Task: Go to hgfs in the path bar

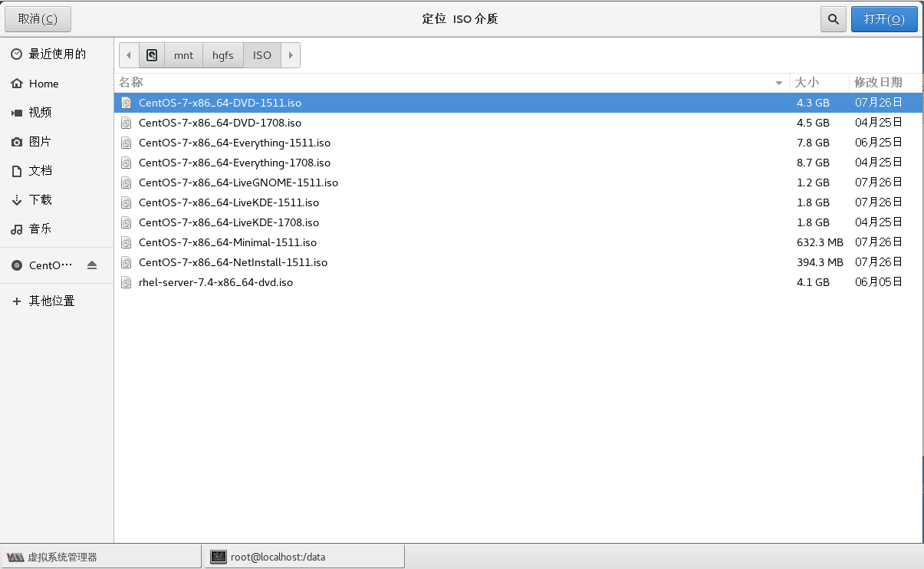Action: (x=223, y=55)
